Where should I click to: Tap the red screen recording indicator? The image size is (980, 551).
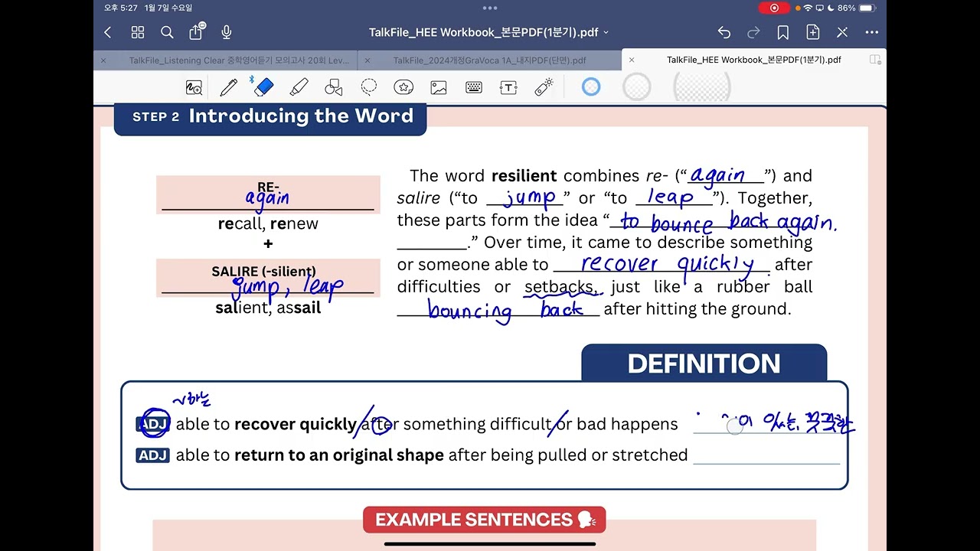(774, 8)
